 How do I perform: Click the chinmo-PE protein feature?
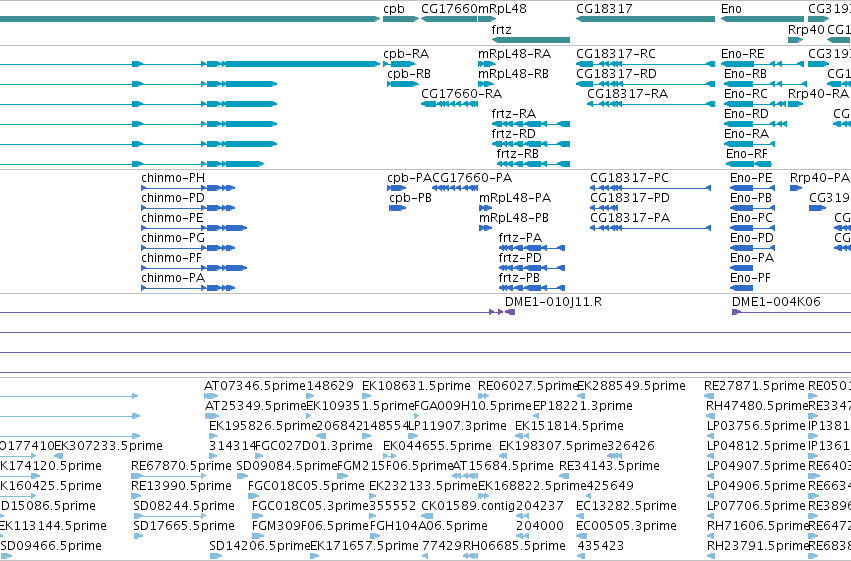[x=194, y=228]
